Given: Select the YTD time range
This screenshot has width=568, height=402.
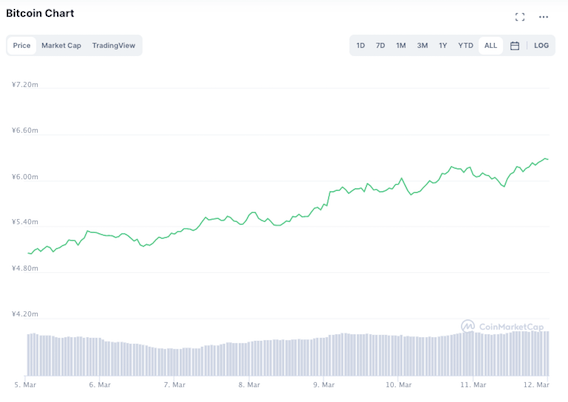Looking at the screenshot, I should coord(465,46).
